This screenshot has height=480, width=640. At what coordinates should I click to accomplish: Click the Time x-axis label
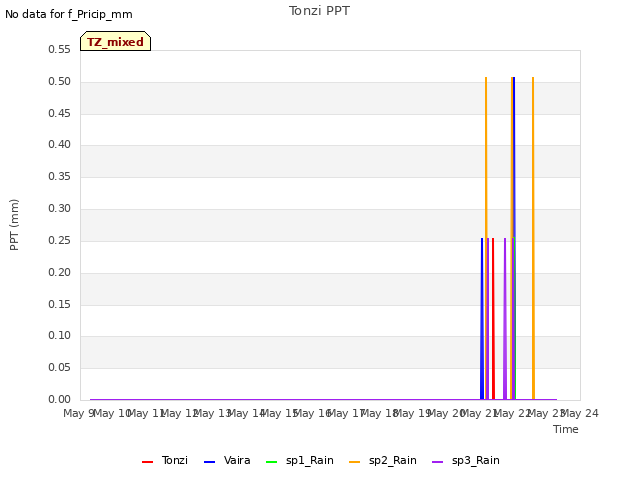(x=566, y=429)
